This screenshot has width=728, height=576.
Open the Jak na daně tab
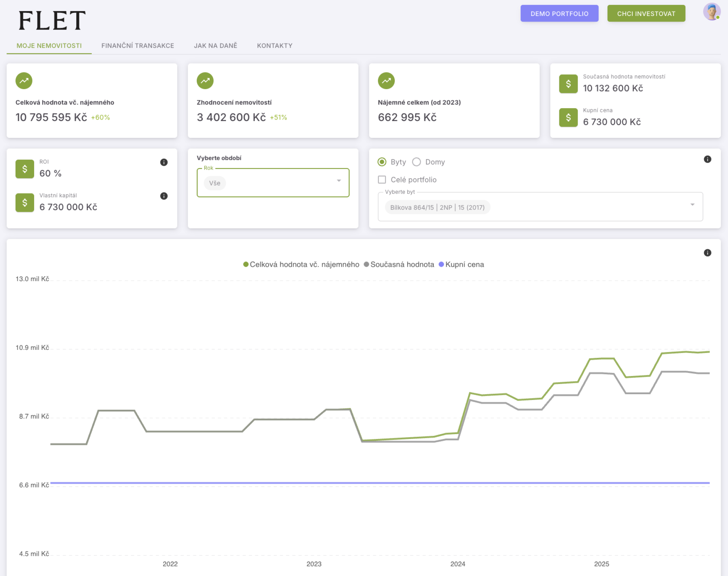pyautogui.click(x=215, y=46)
